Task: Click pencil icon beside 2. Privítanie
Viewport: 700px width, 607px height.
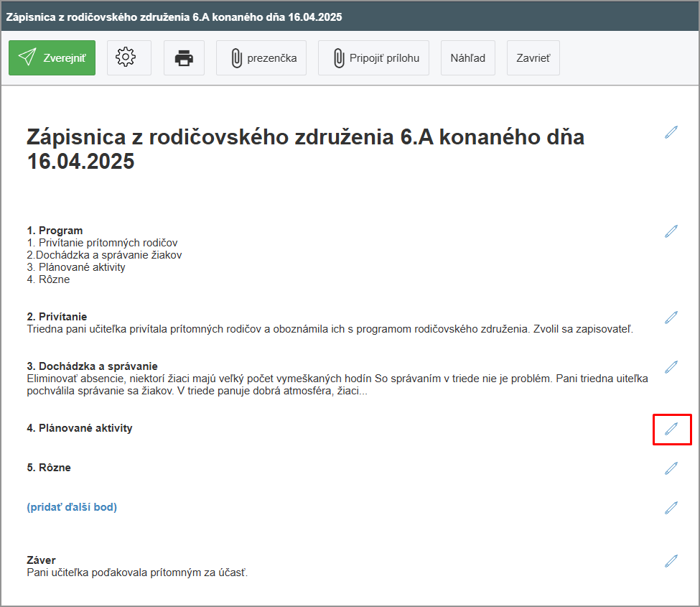Action: [671, 318]
